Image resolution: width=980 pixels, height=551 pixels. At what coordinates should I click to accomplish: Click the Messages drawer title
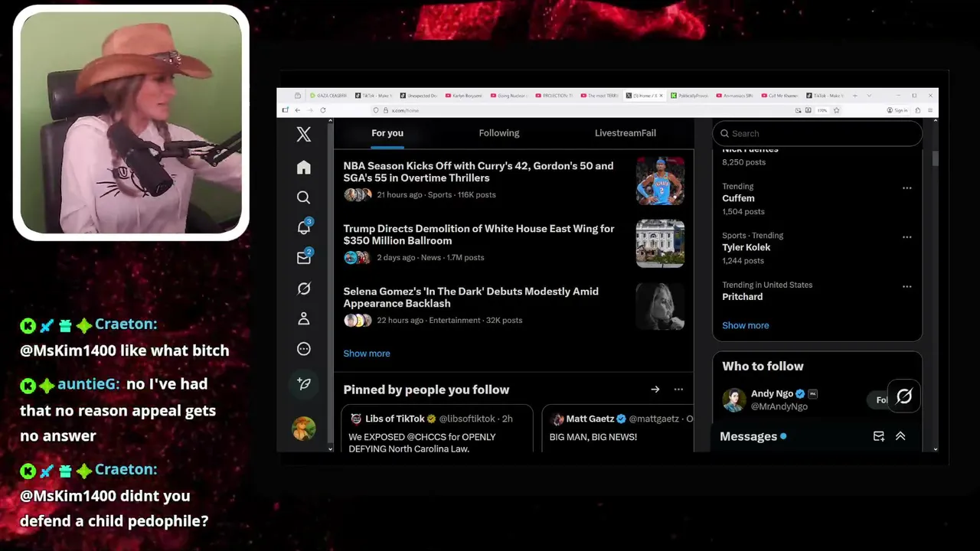749,436
